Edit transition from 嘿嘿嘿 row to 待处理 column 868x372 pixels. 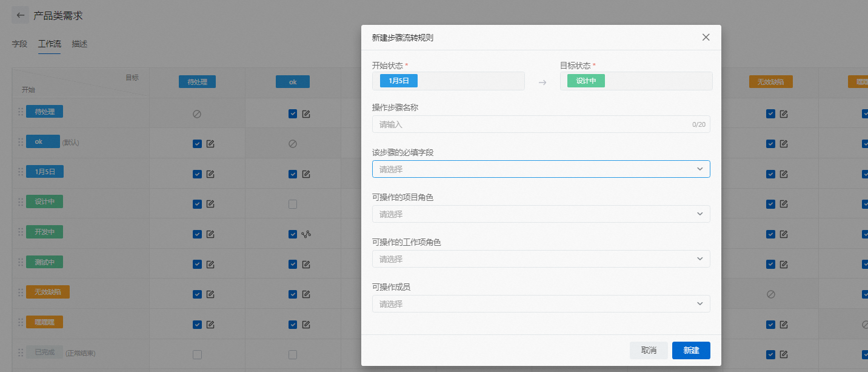click(x=210, y=325)
